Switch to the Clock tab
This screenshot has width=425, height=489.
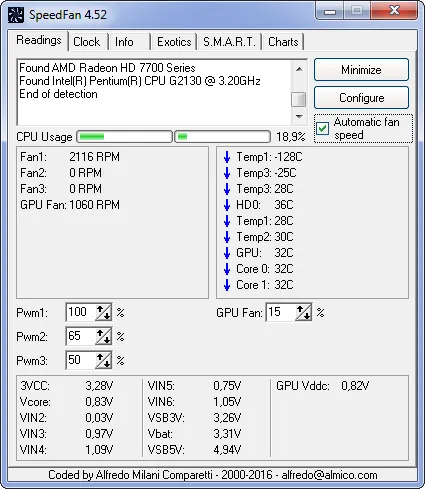(x=87, y=42)
